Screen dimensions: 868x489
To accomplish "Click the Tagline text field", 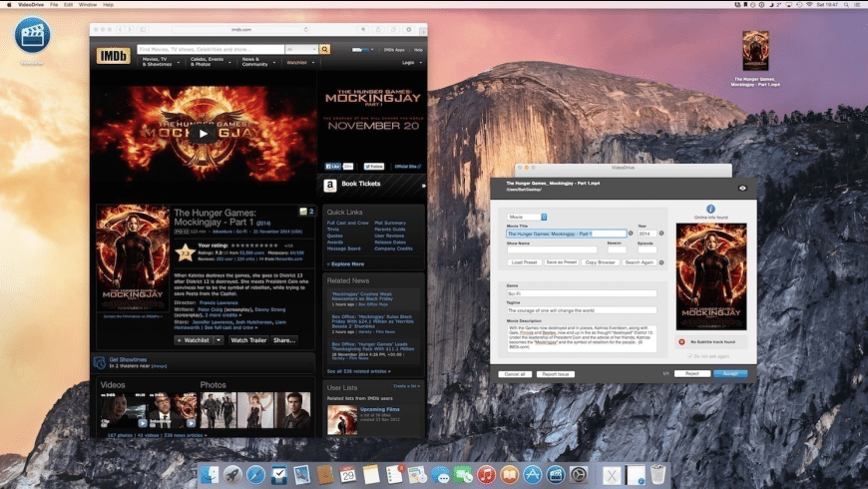I will pyautogui.click(x=582, y=310).
